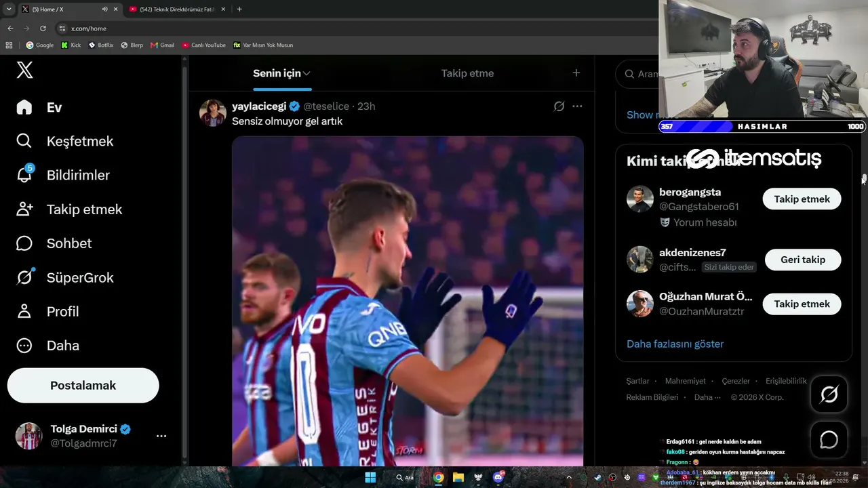This screenshot has height=488, width=868.
Task: View site information for x.com
Action: point(62,28)
